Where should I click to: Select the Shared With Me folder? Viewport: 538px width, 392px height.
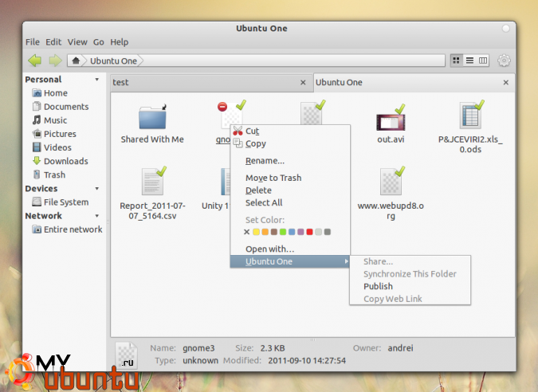pyautogui.click(x=152, y=123)
